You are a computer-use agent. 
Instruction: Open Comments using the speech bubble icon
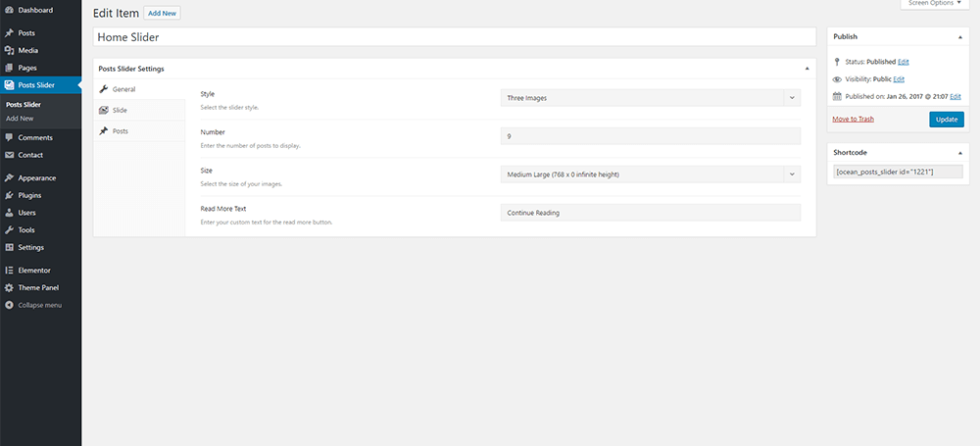(x=9, y=138)
